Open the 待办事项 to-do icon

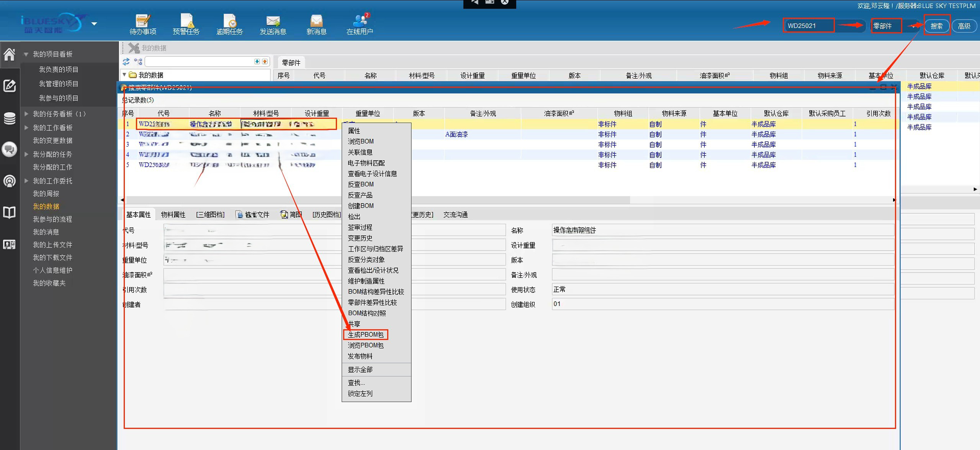coord(142,21)
